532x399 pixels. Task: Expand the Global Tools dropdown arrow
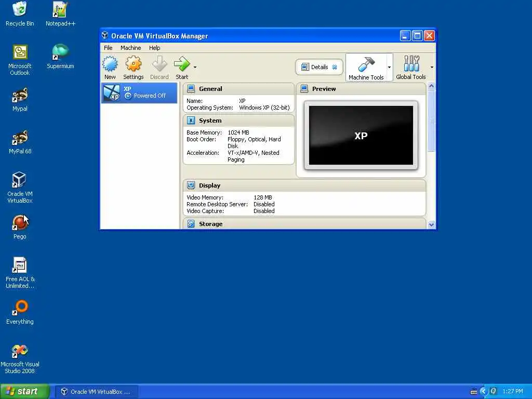coord(432,67)
